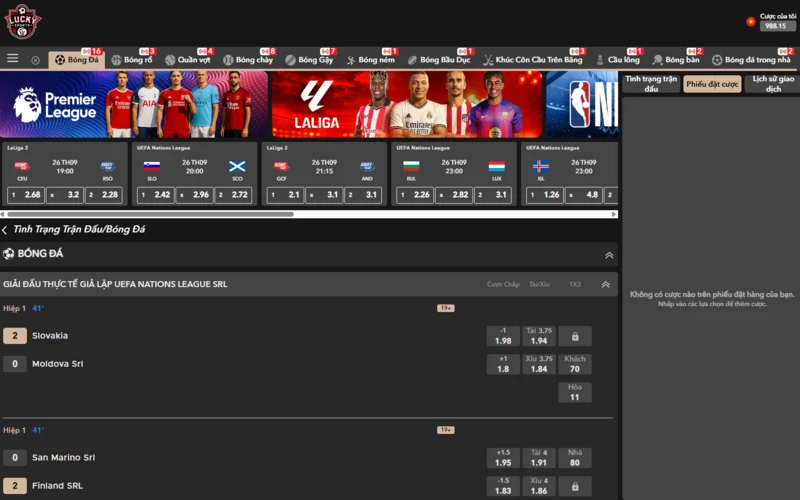Bet draw odds 4.8 on ISL match
The width and height of the screenshot is (800, 500).
tap(583, 195)
